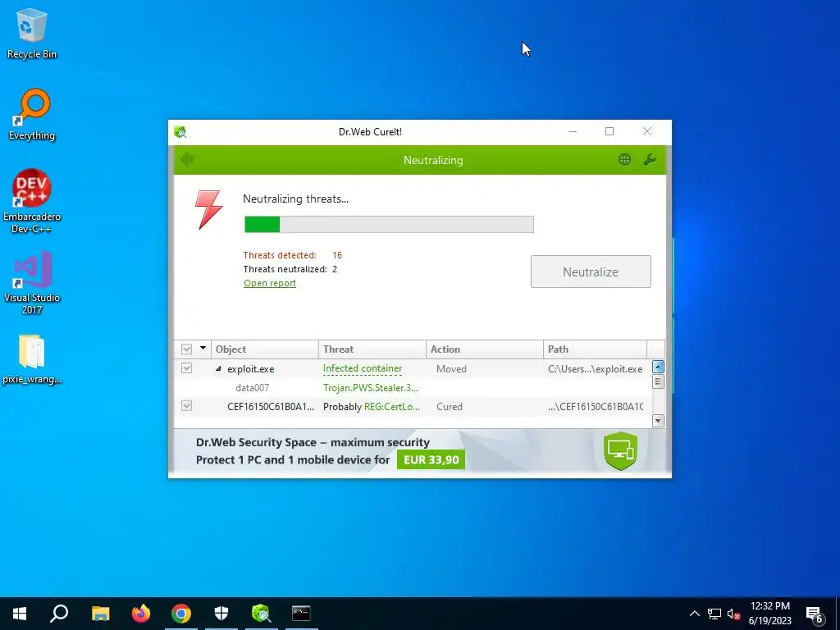Toggle checkbox for exploit.exe row
Viewport: 840px width, 630px height.
coord(186,368)
